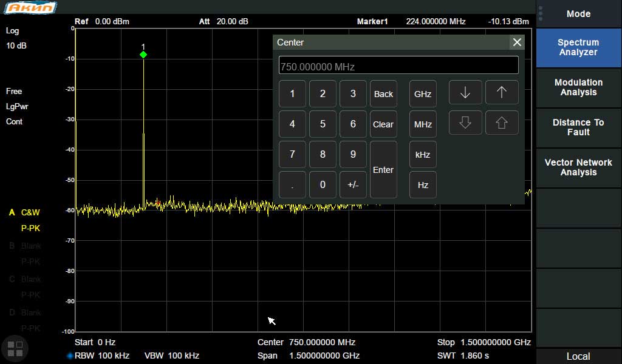Click the Marker1 224.000000 MHz readout

[411, 21]
